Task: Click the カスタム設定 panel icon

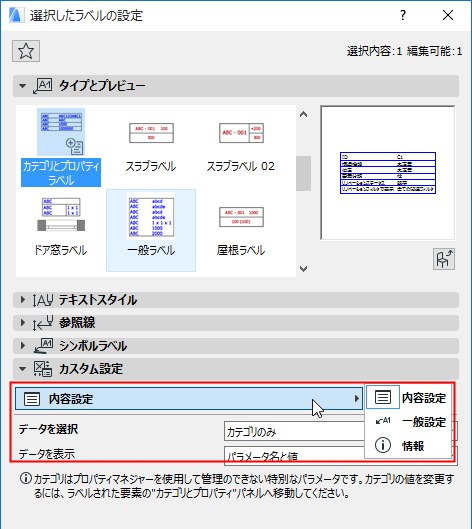Action: point(43,369)
